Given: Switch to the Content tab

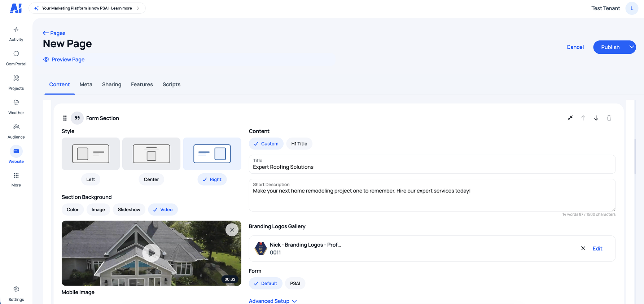Looking at the screenshot, I should coord(60,84).
